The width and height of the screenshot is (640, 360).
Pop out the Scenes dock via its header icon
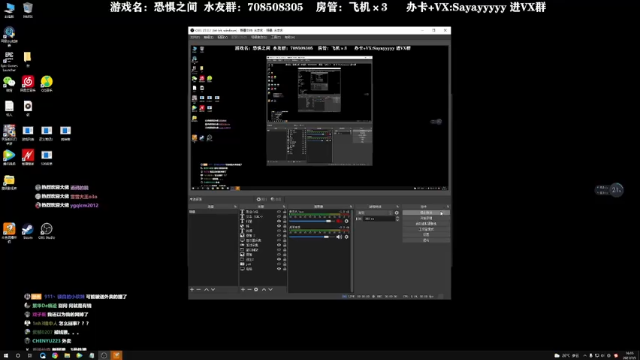235,207
